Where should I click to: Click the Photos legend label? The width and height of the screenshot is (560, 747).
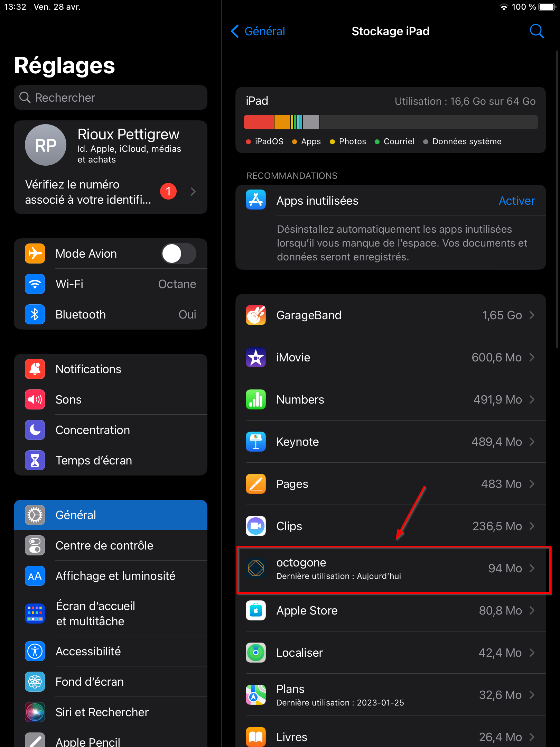point(352,141)
